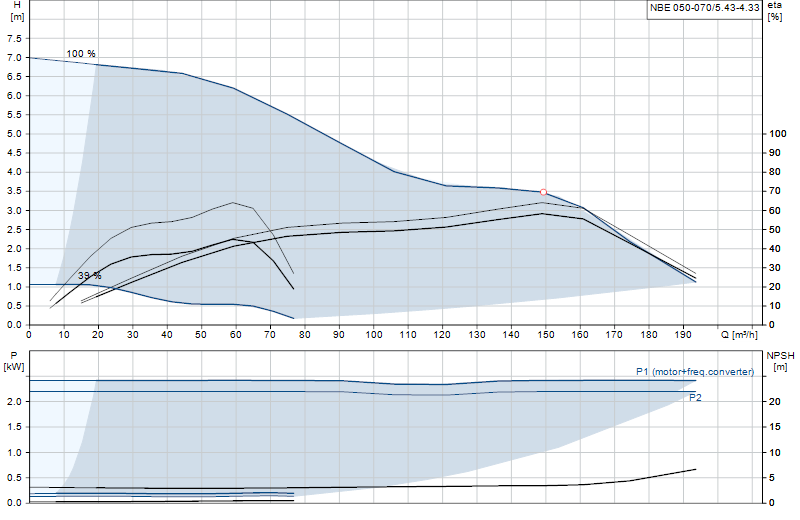Click the 7.5 tick on the head axis
800x520 pixels.
pyautogui.click(x=14, y=39)
